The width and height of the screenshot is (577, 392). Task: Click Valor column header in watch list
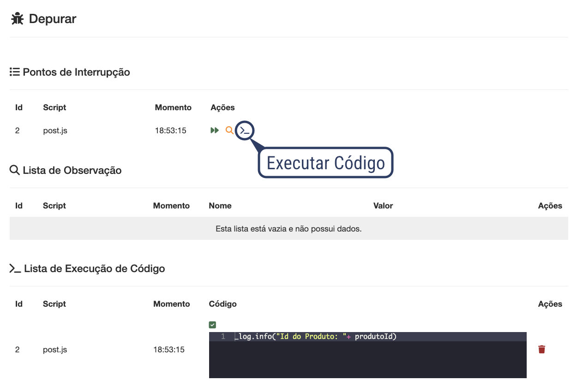(383, 206)
